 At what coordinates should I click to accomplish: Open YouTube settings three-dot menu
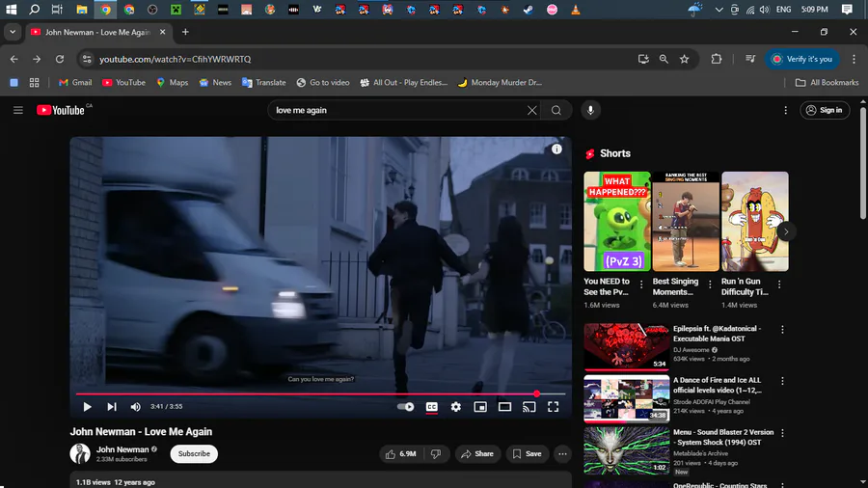click(785, 110)
